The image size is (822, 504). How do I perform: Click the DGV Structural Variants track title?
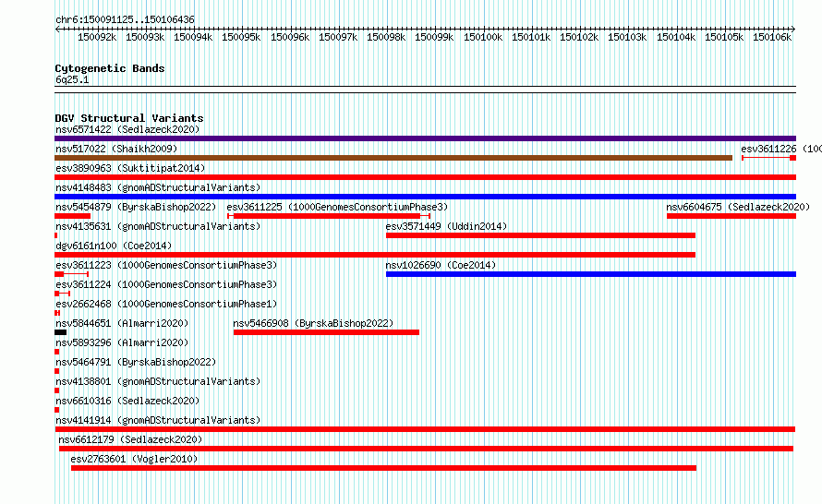pos(129,118)
